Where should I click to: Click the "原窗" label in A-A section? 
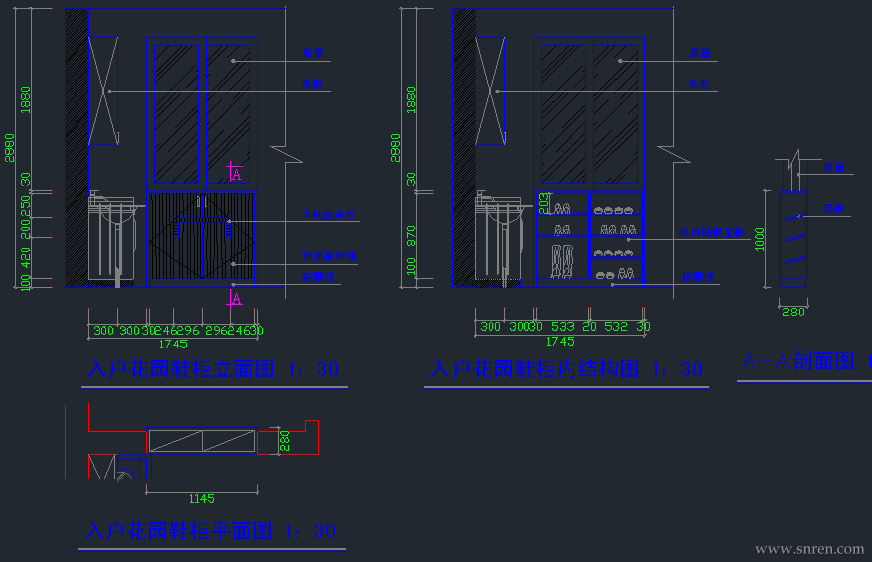(x=834, y=167)
